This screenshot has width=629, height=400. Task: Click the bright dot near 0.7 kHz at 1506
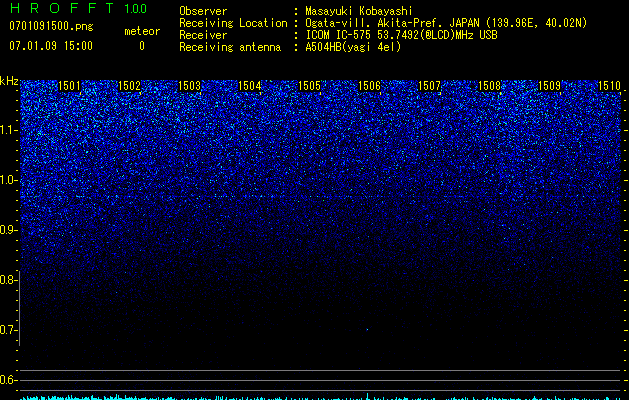367,330
